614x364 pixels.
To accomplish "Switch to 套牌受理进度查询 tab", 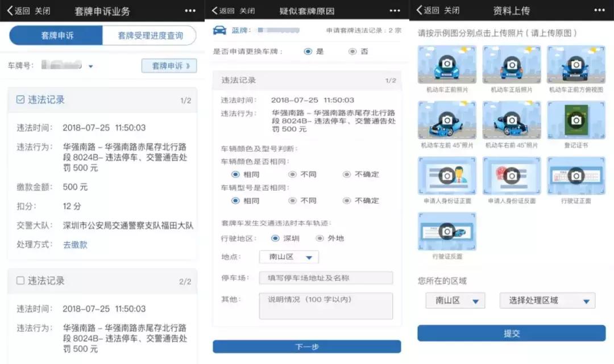I will pyautogui.click(x=150, y=35).
